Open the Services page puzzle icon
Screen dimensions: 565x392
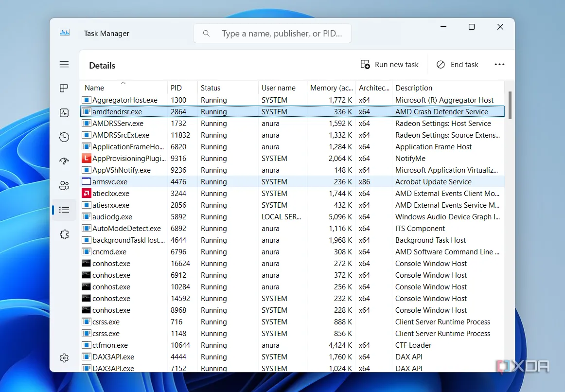[x=64, y=234]
